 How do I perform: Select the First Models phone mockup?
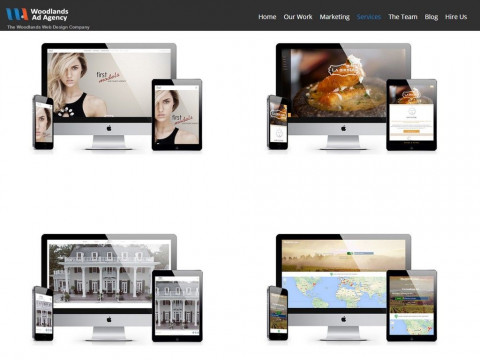(43, 122)
